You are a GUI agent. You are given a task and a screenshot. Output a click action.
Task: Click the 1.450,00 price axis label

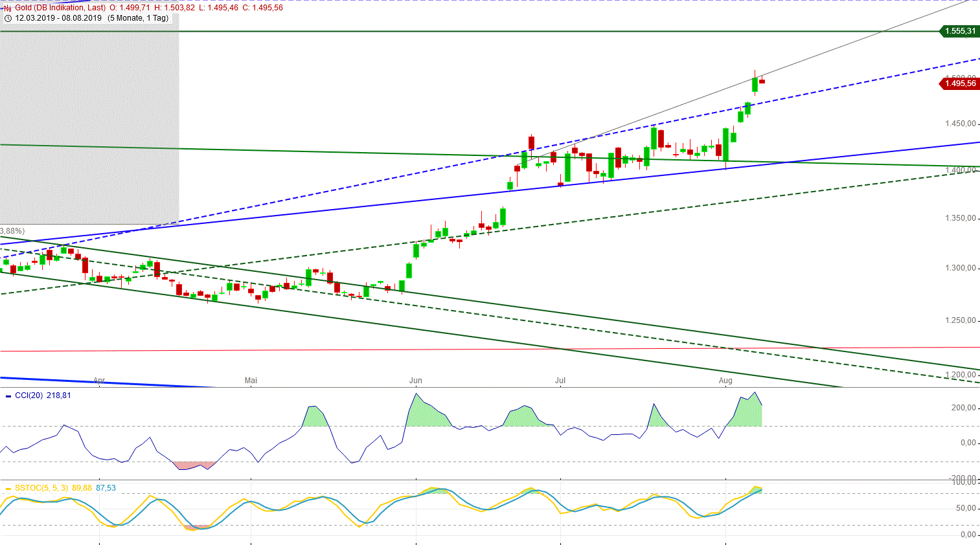click(x=960, y=124)
